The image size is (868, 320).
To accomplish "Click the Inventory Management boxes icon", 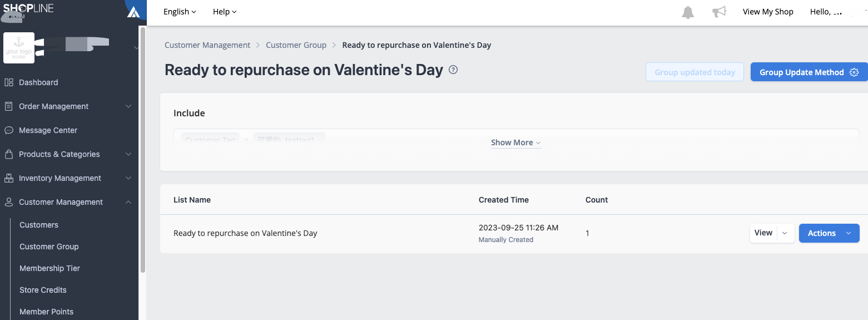I will pyautogui.click(x=9, y=178).
